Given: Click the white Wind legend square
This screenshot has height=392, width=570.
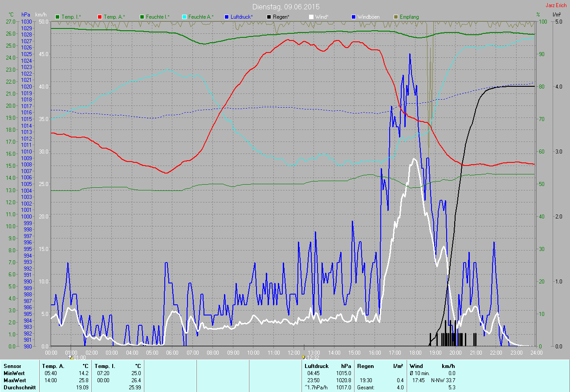Looking at the screenshot, I should click(311, 17).
